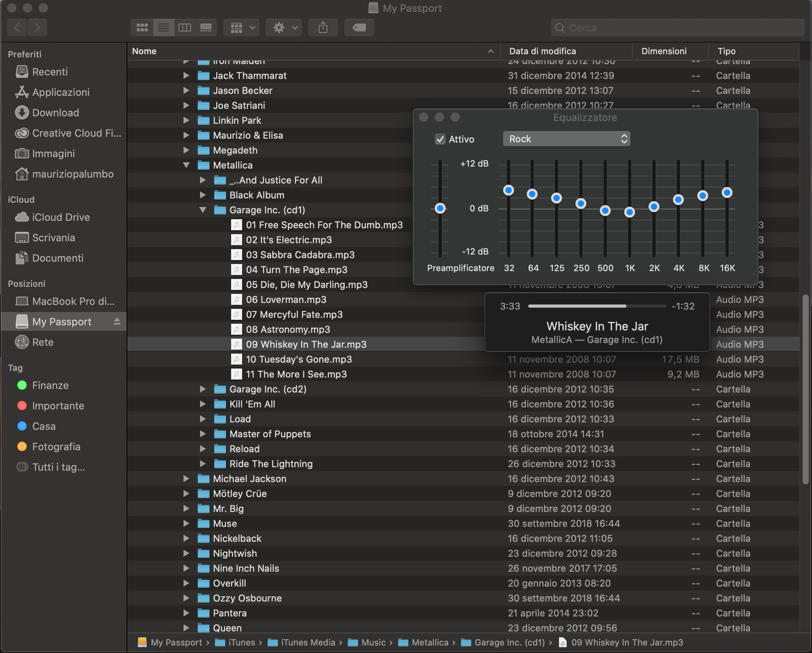
Task: Click Metallica in the path bar
Action: [x=423, y=642]
